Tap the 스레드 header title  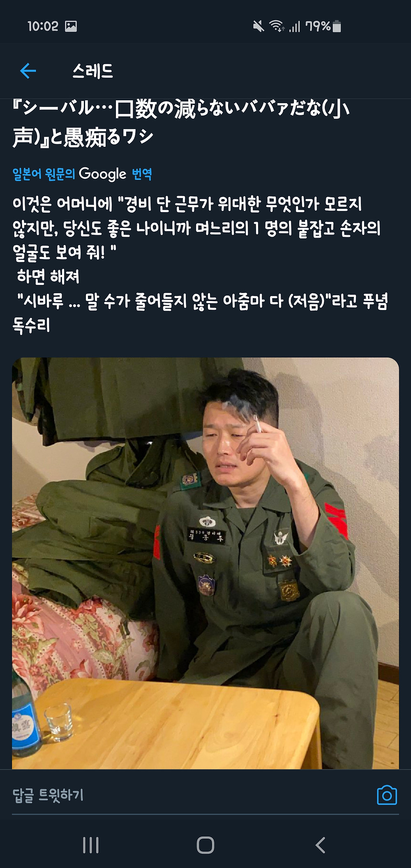click(93, 71)
